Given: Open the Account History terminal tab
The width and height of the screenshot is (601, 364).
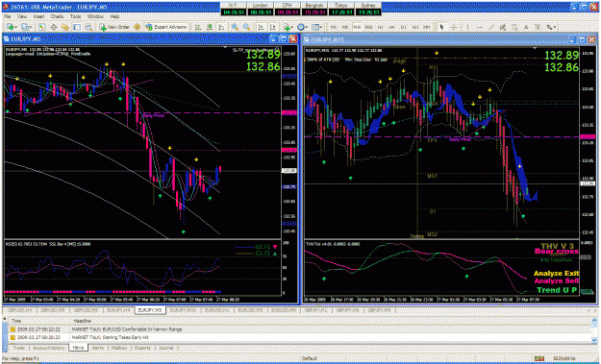Looking at the screenshot, I should click(48, 348).
